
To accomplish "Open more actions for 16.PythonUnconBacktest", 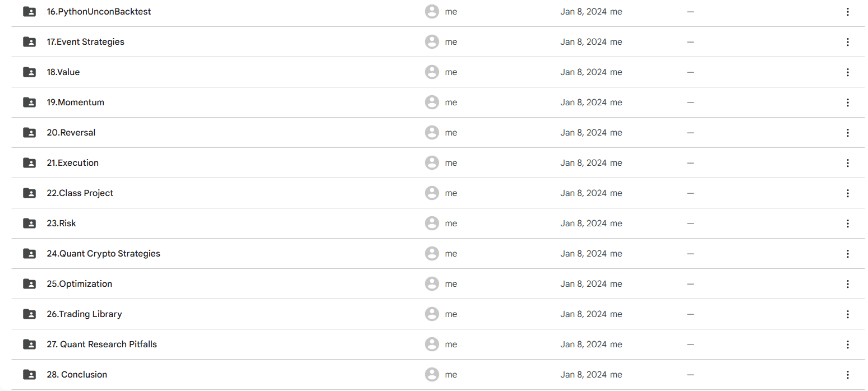I will click(847, 12).
